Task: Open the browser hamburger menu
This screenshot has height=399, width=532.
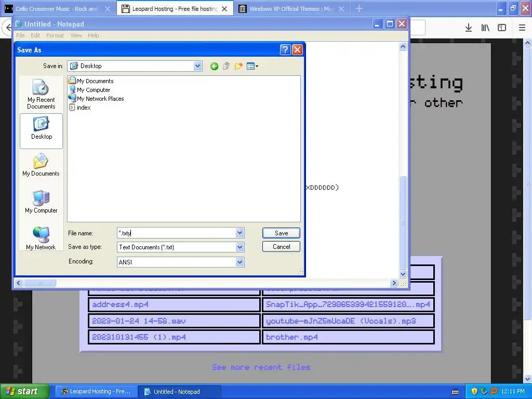Action: point(522,28)
